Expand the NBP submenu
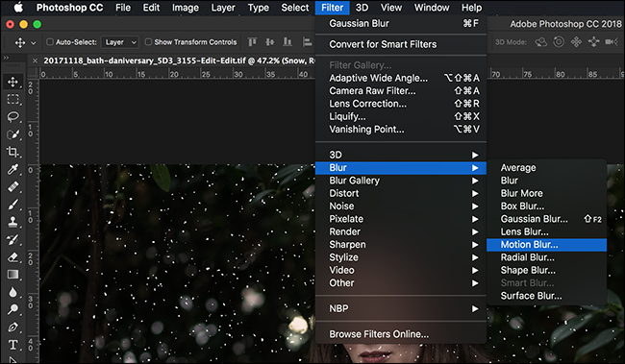625x364 pixels. pos(401,308)
